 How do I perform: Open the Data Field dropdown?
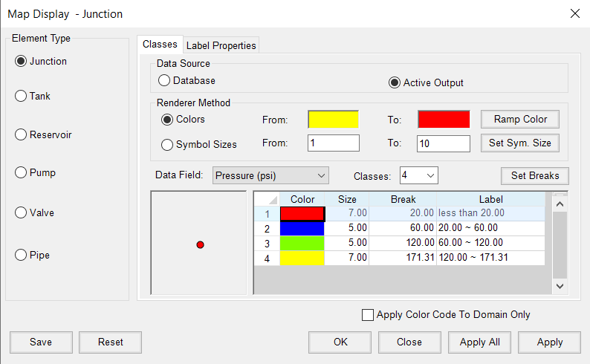[270, 175]
